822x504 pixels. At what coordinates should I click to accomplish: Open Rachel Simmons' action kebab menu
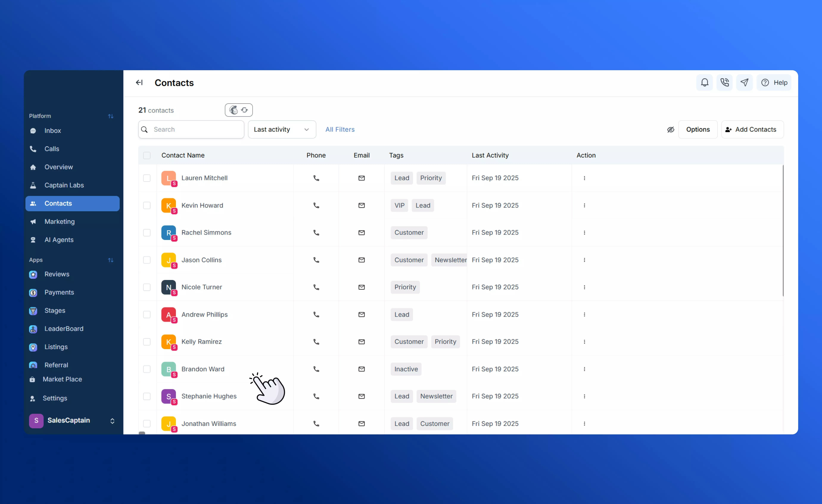tap(584, 232)
